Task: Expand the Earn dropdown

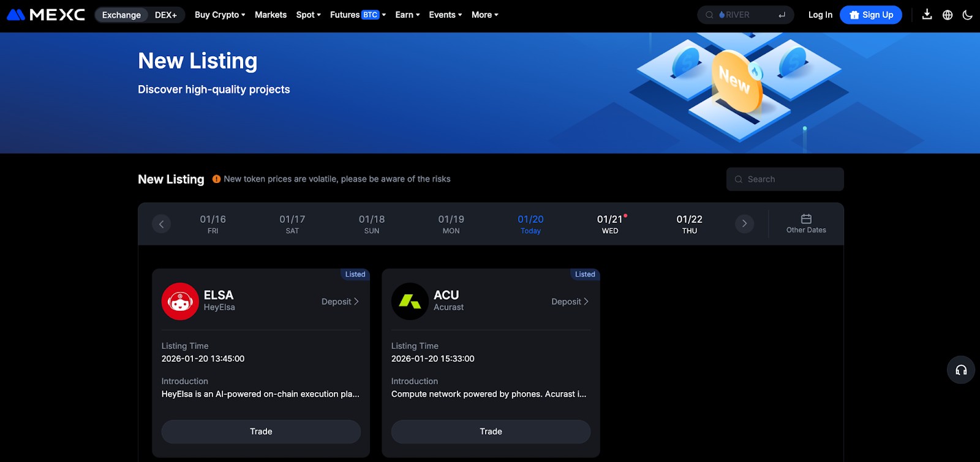Action: (x=407, y=15)
